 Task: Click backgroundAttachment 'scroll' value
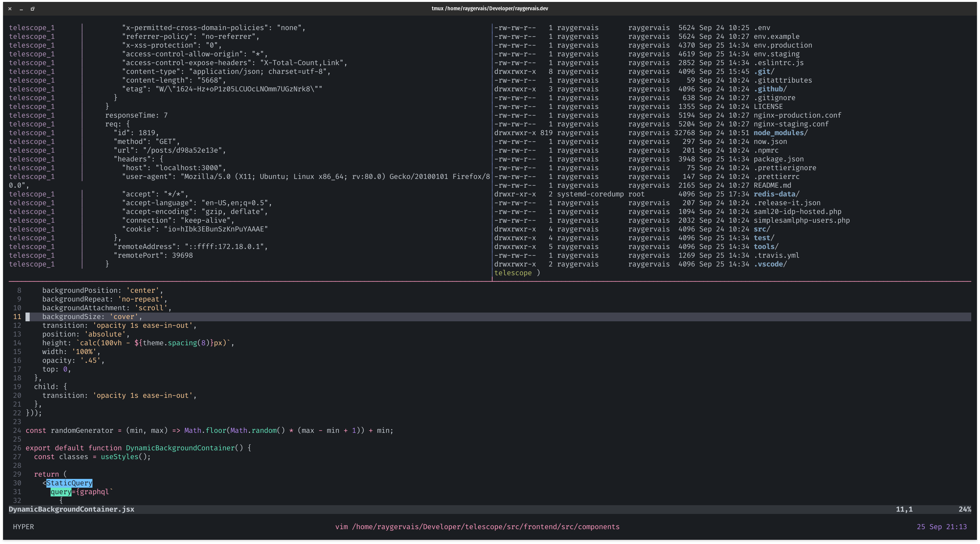pyautogui.click(x=151, y=308)
